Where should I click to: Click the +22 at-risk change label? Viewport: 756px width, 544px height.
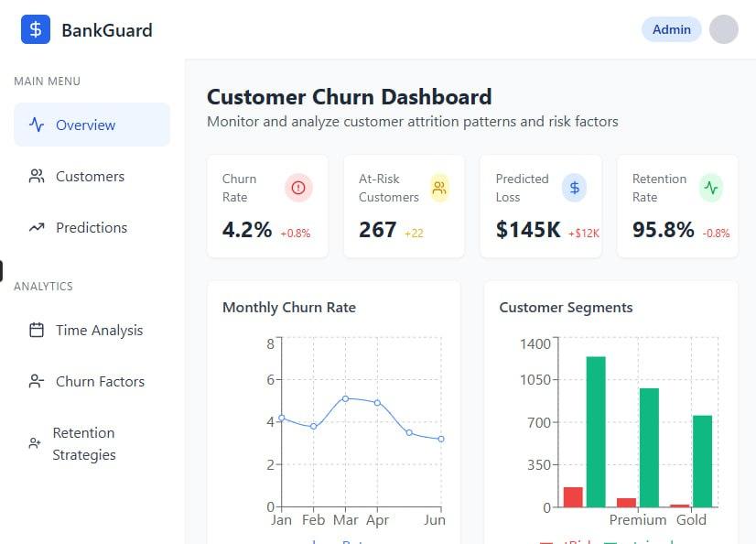click(x=414, y=234)
